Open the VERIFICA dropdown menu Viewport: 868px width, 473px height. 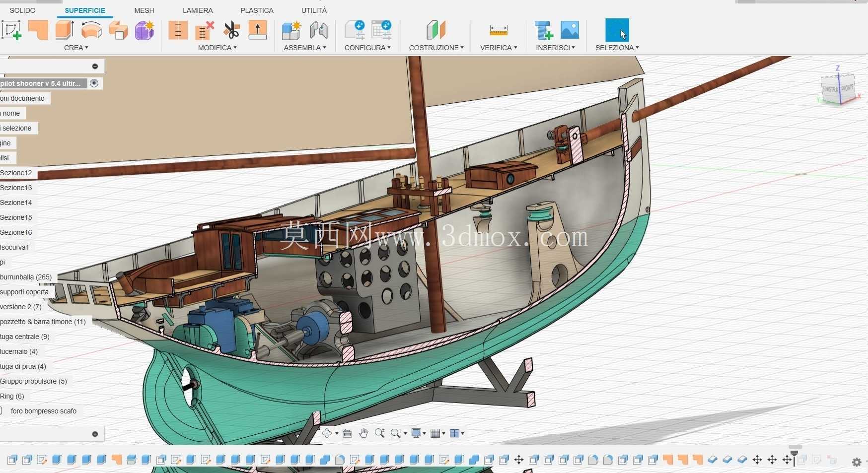pyautogui.click(x=499, y=48)
